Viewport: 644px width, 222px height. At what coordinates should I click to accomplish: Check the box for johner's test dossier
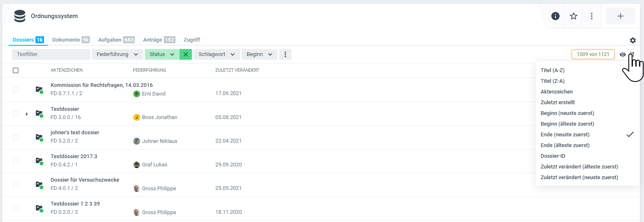click(16, 137)
